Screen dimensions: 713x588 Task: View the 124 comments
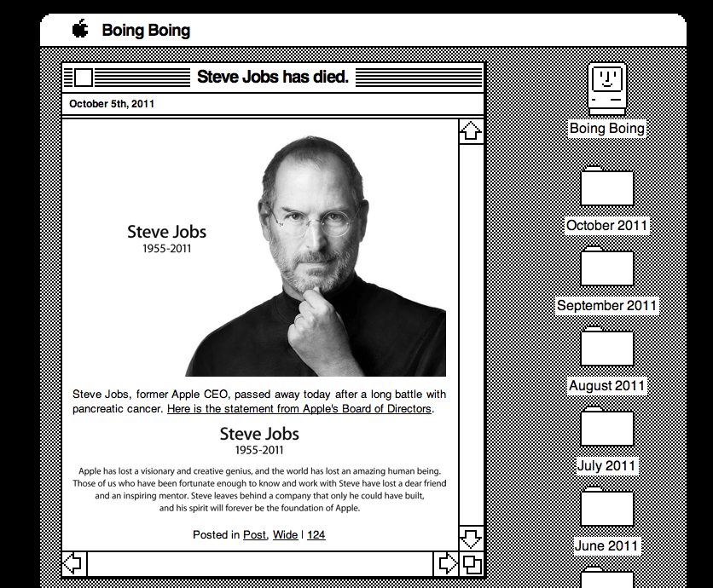(x=316, y=534)
